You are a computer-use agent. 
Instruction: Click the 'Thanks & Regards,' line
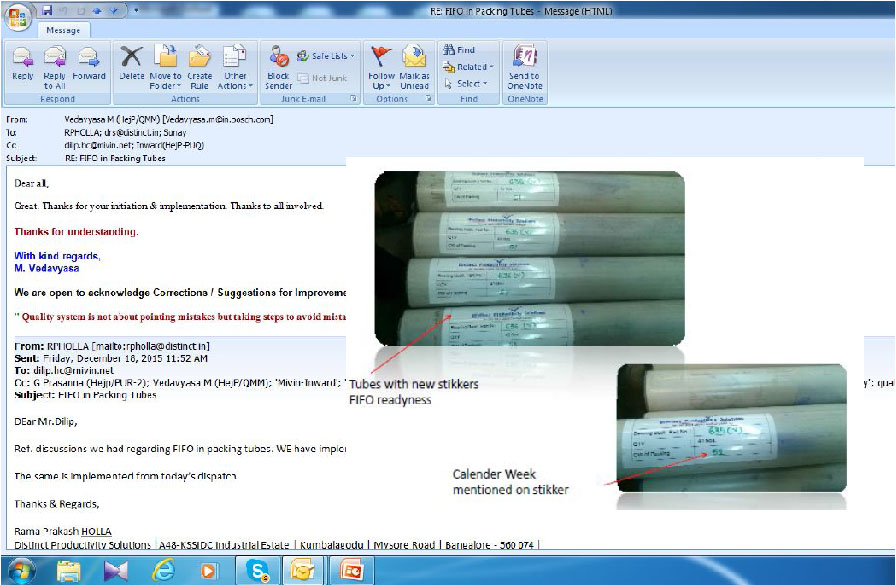click(x=57, y=504)
